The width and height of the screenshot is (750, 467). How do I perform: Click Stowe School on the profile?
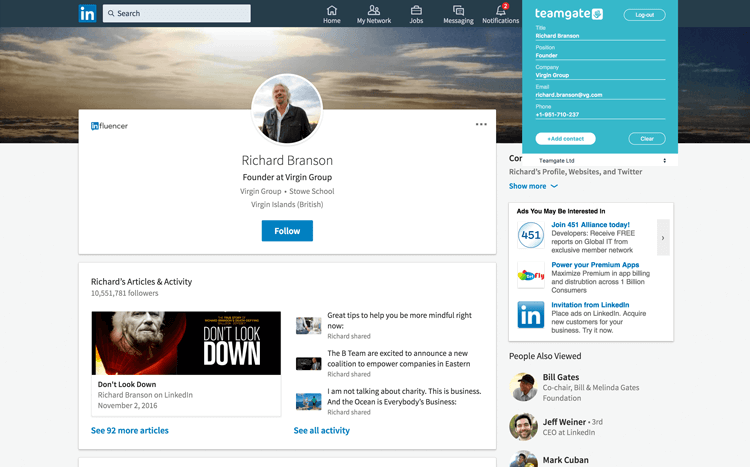[x=311, y=191]
